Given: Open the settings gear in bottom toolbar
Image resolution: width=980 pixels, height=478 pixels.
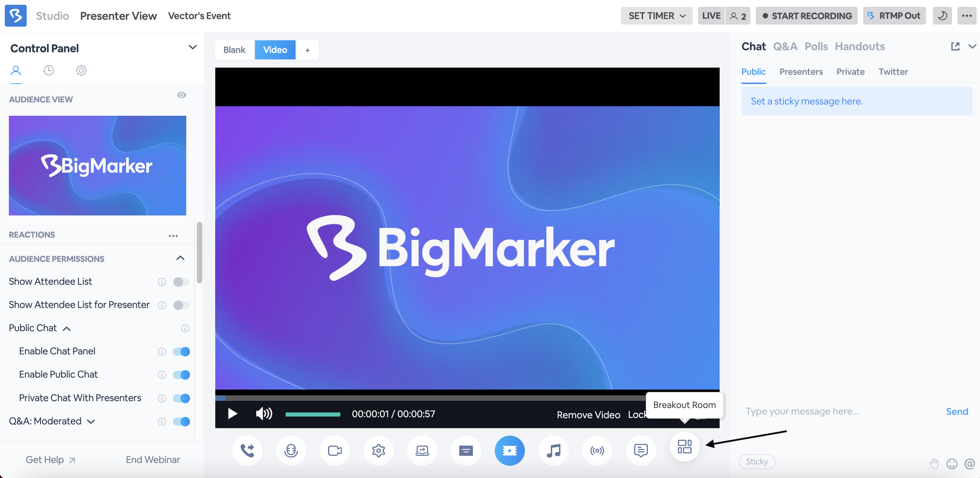Looking at the screenshot, I should pyautogui.click(x=379, y=451).
